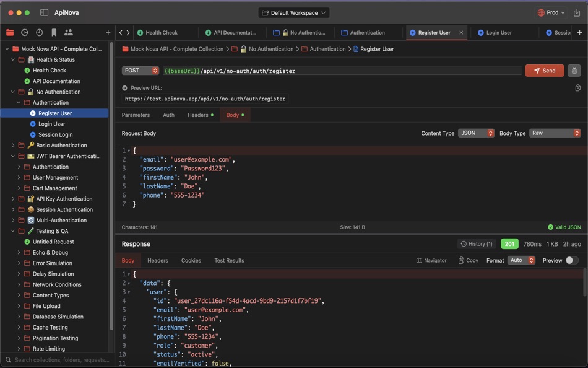This screenshot has width=588, height=368.
Task: Click the bug/debug icon beside Send
Action: point(574,71)
